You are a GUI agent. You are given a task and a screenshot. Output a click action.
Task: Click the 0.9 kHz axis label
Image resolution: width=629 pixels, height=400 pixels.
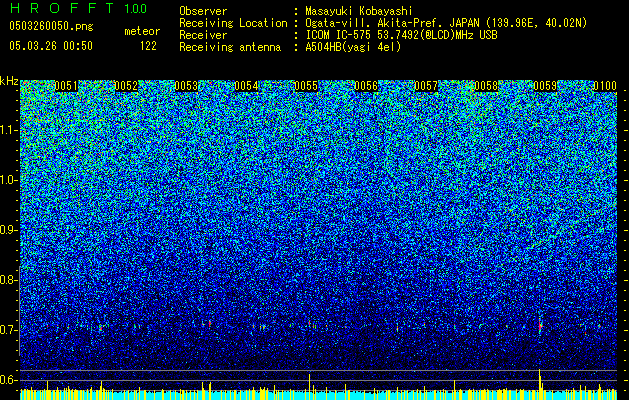pyautogui.click(x=8, y=230)
